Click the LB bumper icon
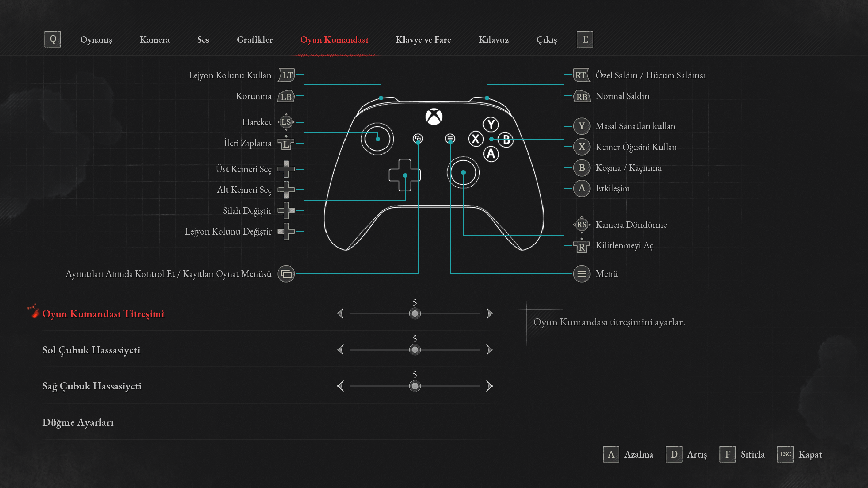 (286, 96)
